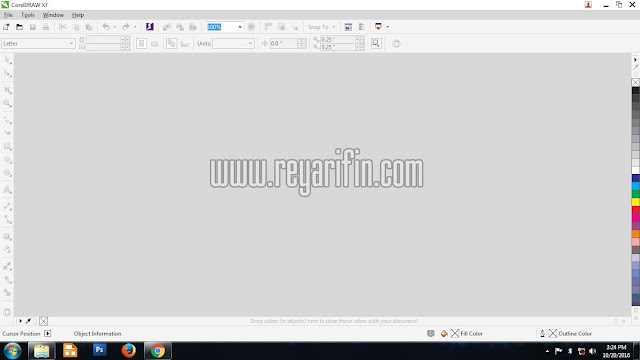The image size is (640, 360).
Task: Toggle the no-fill X at palette top
Action: coord(636,82)
